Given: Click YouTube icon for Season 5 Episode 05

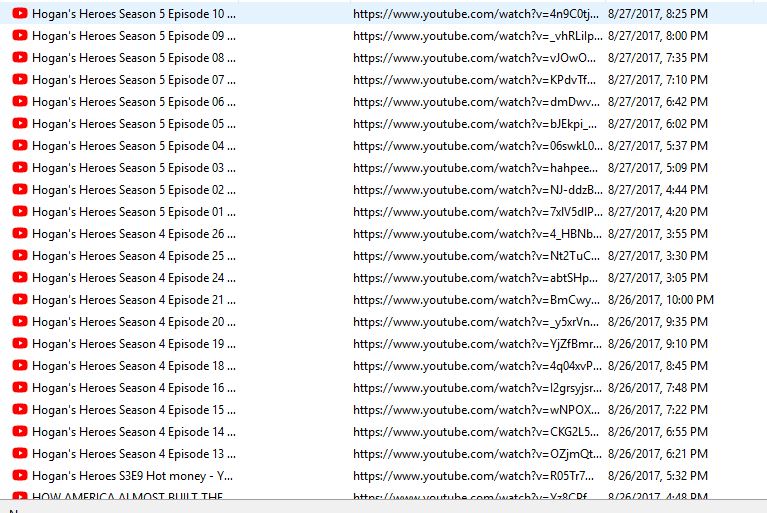Looking at the screenshot, I should coord(20,123).
